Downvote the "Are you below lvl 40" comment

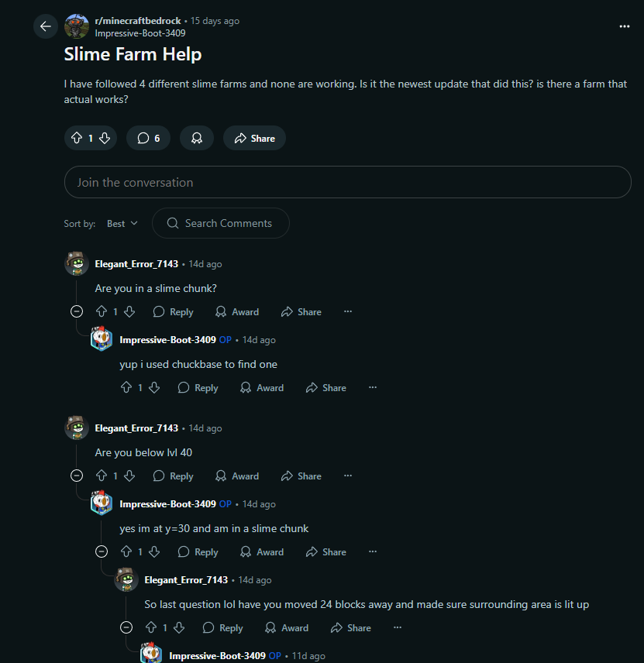[129, 476]
